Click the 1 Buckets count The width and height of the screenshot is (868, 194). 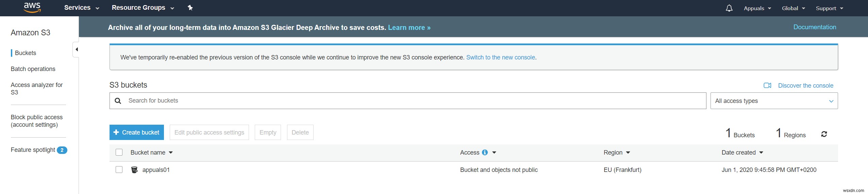[740, 133]
